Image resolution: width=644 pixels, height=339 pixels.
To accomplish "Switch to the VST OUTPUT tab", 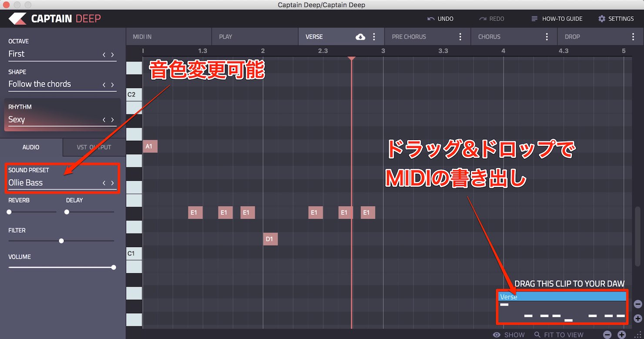I will 94,147.
